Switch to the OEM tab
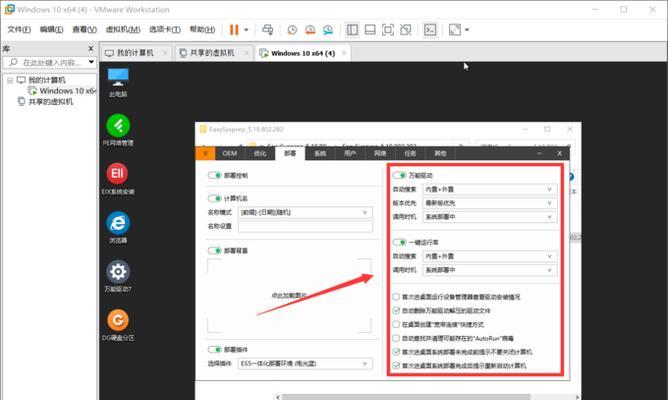 click(x=230, y=153)
